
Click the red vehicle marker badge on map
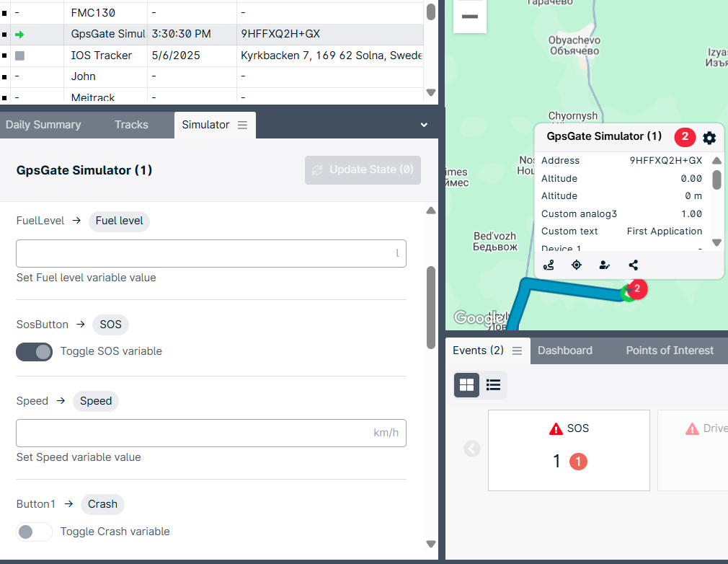coord(637,289)
